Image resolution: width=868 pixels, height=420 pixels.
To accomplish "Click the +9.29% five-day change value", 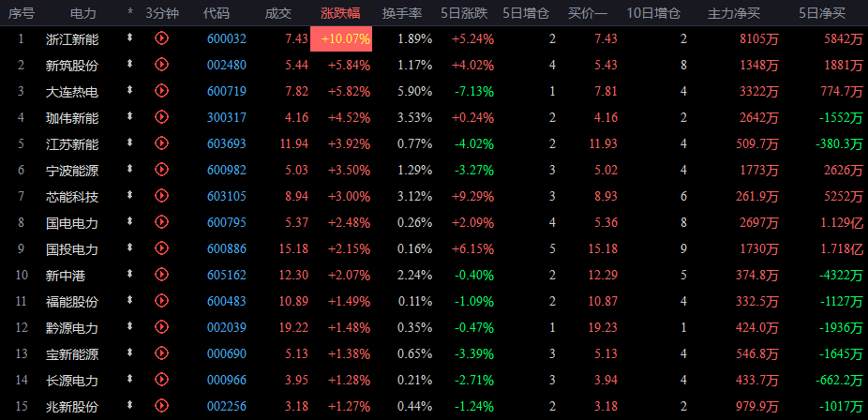I will click(x=473, y=197).
